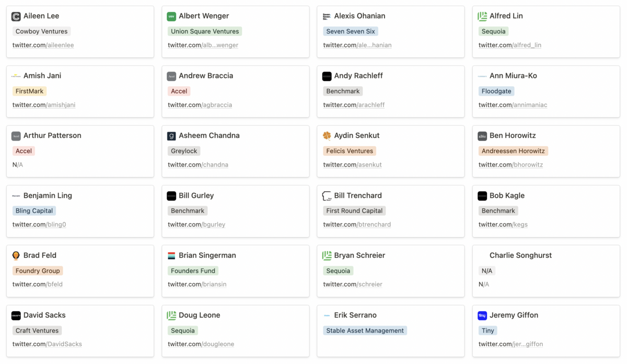This screenshot has width=627, height=364.
Task: Click the a16z icon beside Ben Horowitz
Action: click(x=482, y=136)
